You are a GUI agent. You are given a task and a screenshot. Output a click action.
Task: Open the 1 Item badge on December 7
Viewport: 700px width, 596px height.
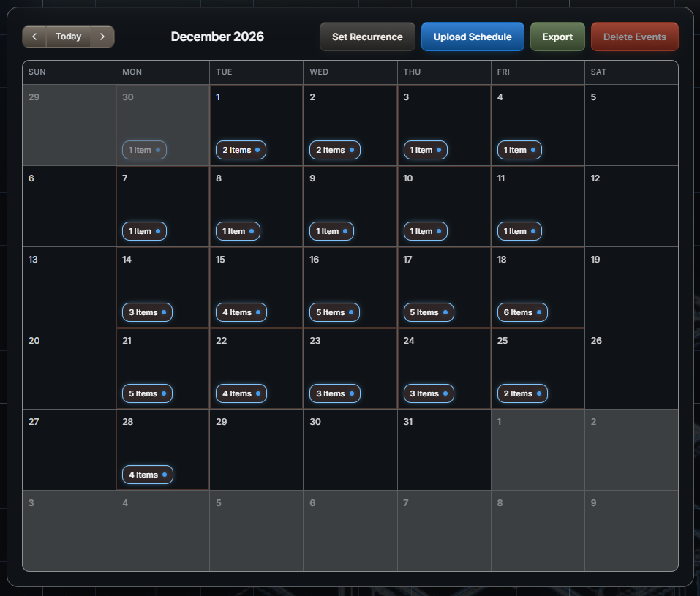tap(145, 231)
